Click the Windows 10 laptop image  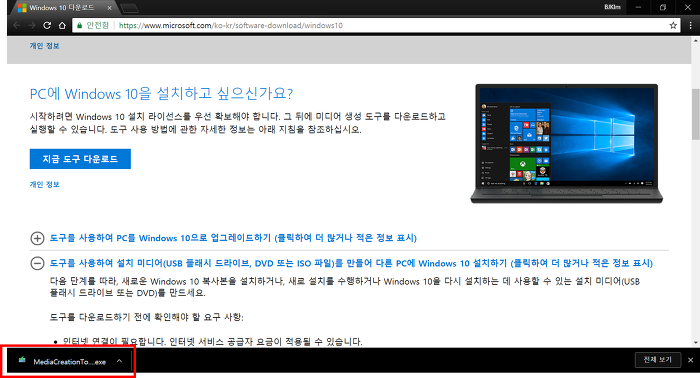pyautogui.click(x=567, y=144)
